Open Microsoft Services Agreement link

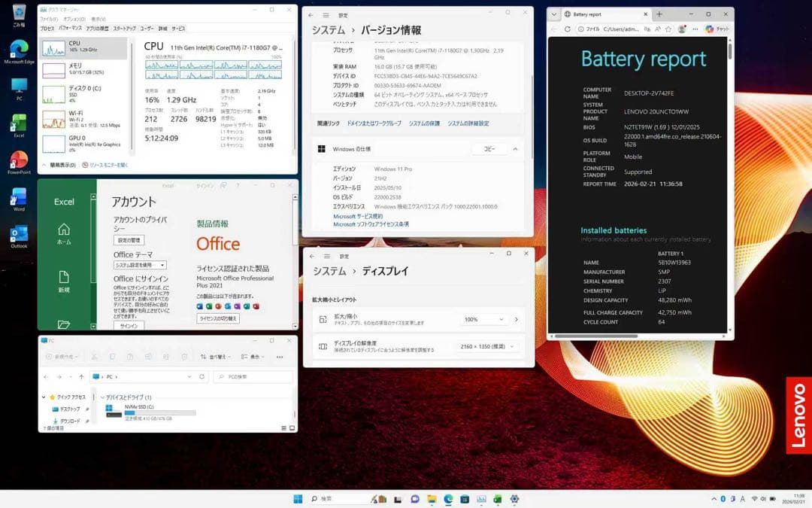point(358,216)
